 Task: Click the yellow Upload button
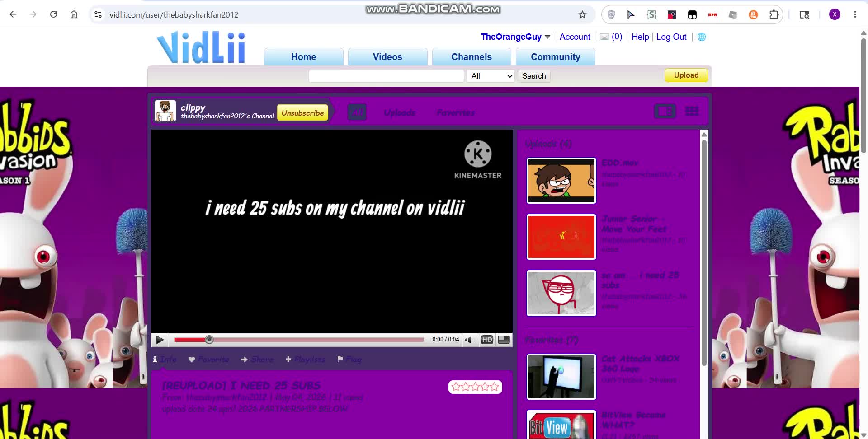click(x=686, y=75)
